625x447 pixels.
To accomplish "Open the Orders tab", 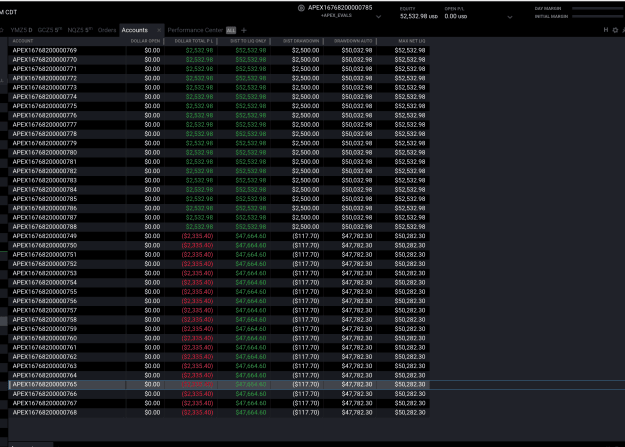I will pos(107,30).
